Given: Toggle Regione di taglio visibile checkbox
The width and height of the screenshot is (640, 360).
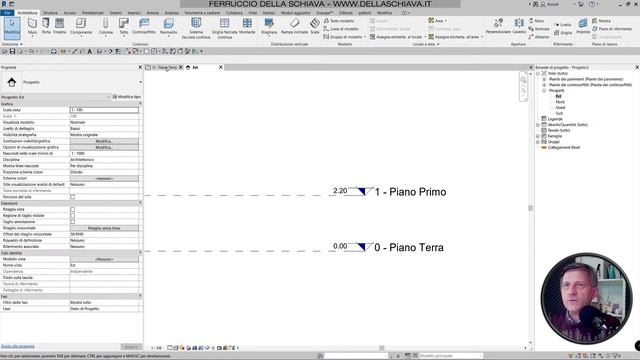Looking at the screenshot, I should (73, 216).
